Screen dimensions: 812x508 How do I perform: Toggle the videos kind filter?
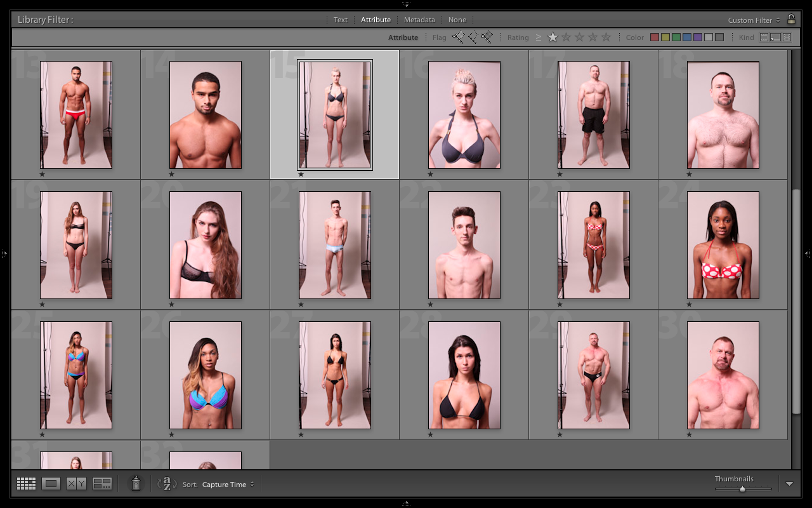point(787,37)
